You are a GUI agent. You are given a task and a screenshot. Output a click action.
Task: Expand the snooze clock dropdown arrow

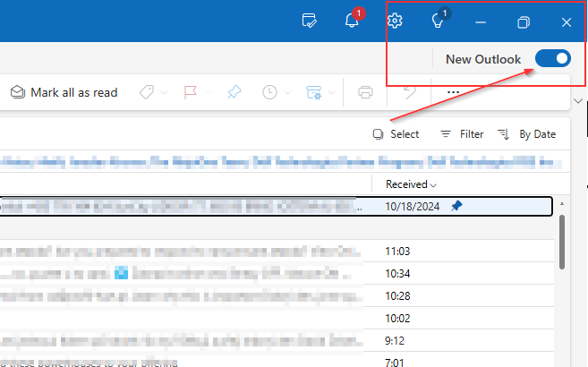coord(287,92)
